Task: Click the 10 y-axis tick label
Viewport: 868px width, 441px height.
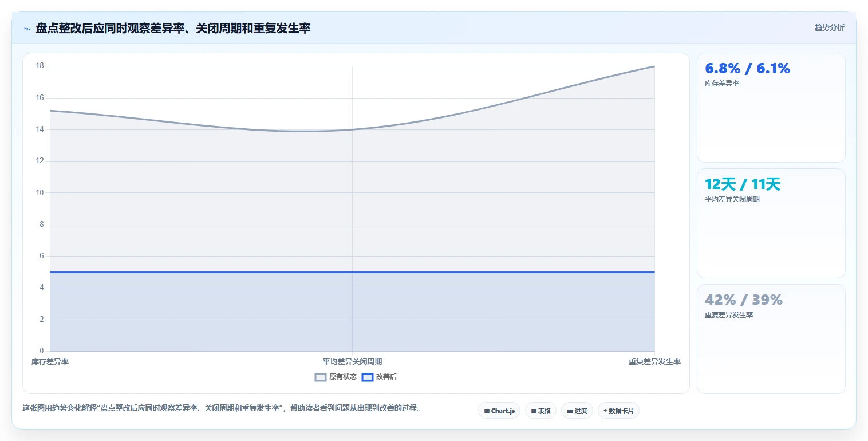Action: pyautogui.click(x=40, y=192)
